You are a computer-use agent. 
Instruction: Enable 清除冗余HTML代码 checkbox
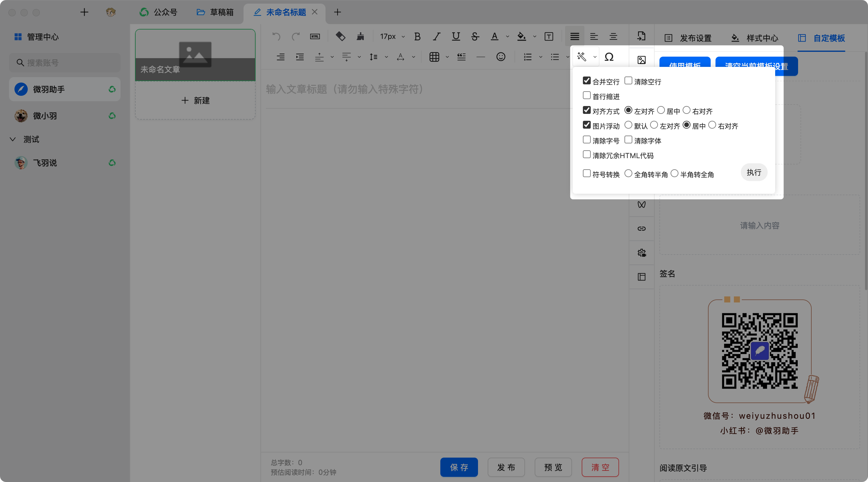pos(587,154)
